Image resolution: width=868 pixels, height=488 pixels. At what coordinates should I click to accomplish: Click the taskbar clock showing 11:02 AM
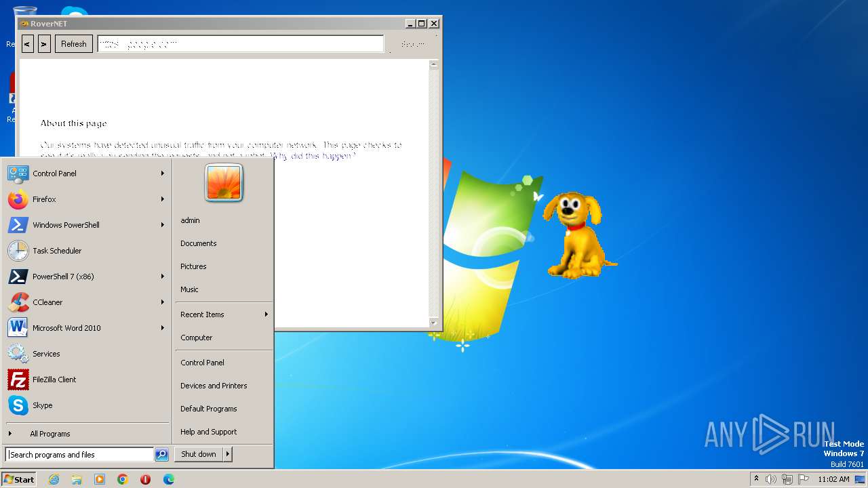(x=833, y=479)
